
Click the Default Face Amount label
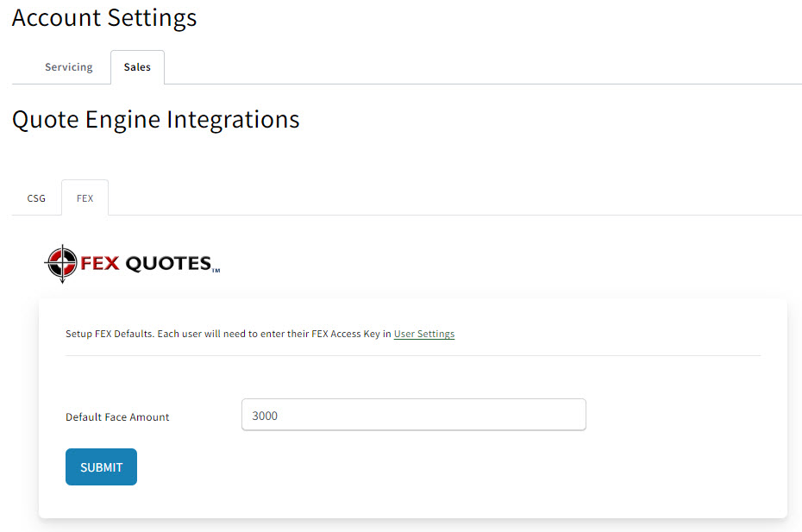pos(117,417)
